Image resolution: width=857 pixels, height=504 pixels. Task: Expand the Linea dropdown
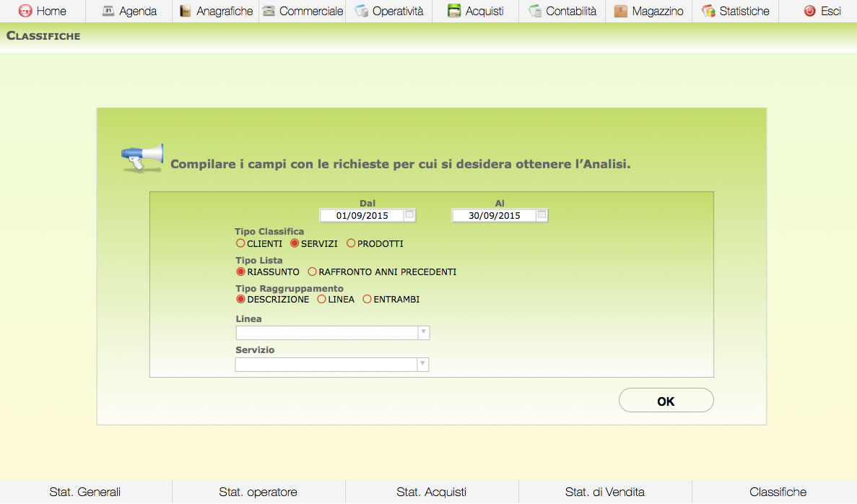pos(424,333)
